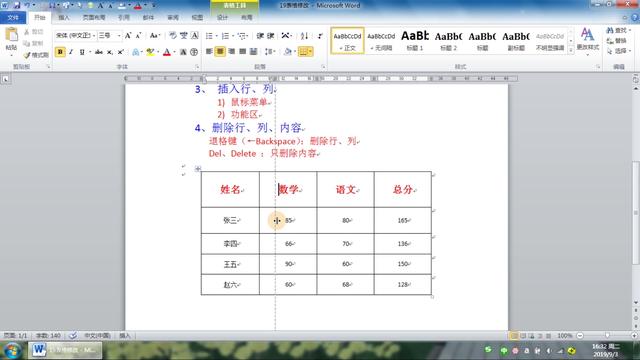Screen dimensions: 640x360
Task: Toggle strikethrough formatting
Action: [99, 52]
